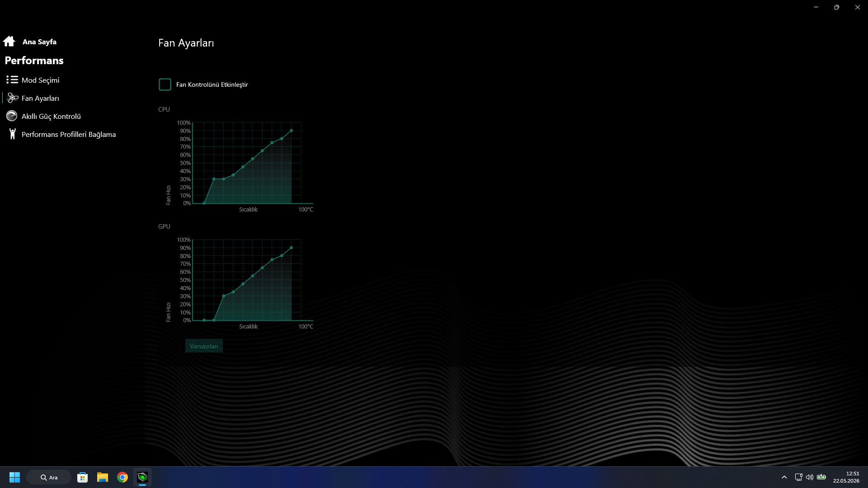Screen dimensions: 868x488
Task: Select the GPU curve point at 80% fan speed
Action: (282, 256)
